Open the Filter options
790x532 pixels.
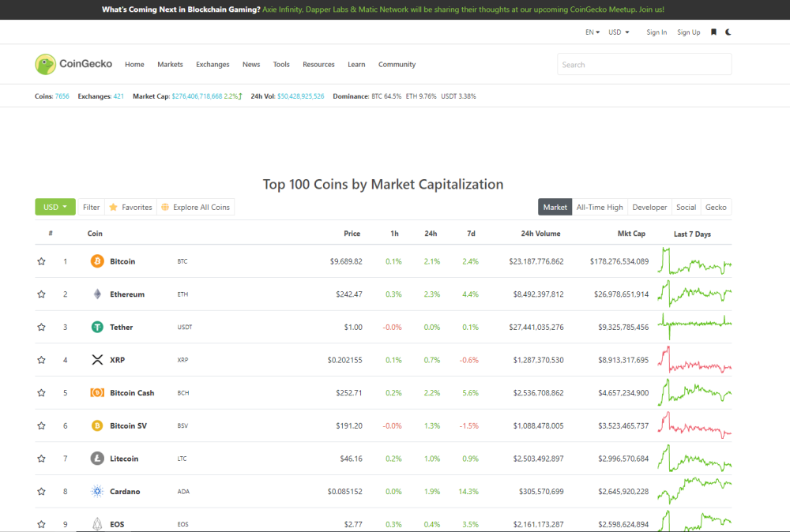[91, 207]
